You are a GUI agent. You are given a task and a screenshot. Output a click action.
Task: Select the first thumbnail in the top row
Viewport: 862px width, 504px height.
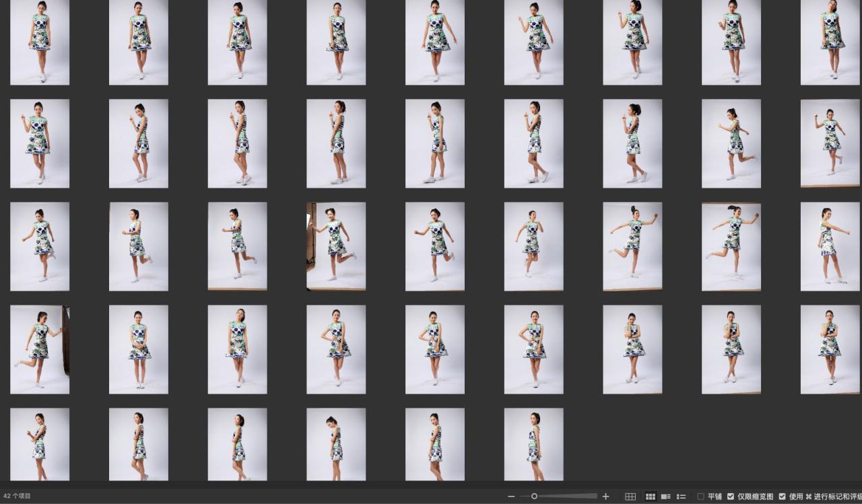pos(40,42)
